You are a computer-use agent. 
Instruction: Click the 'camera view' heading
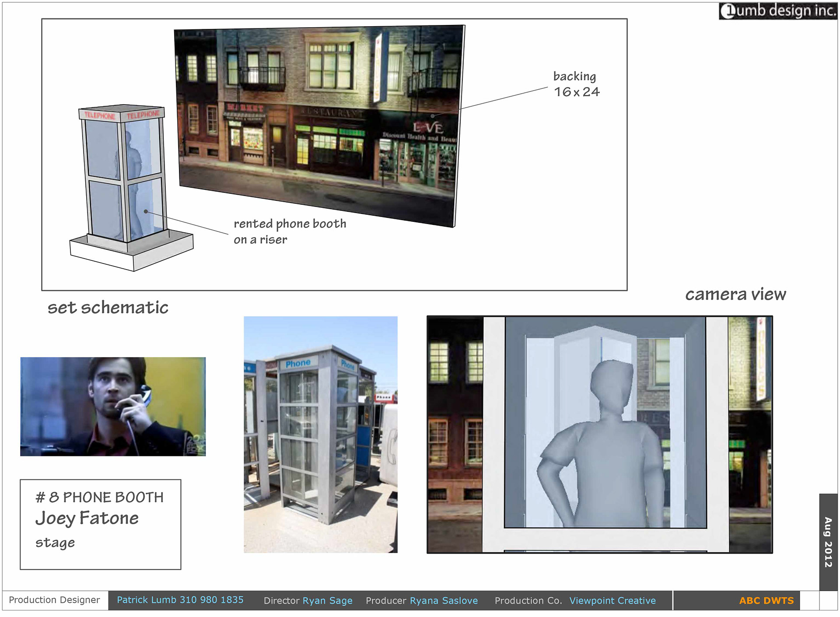(735, 294)
